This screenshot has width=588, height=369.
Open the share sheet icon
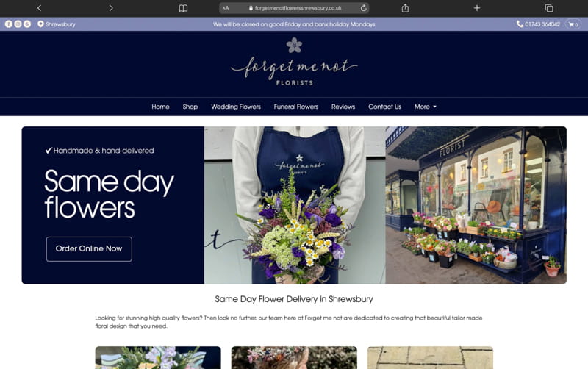[x=405, y=8]
